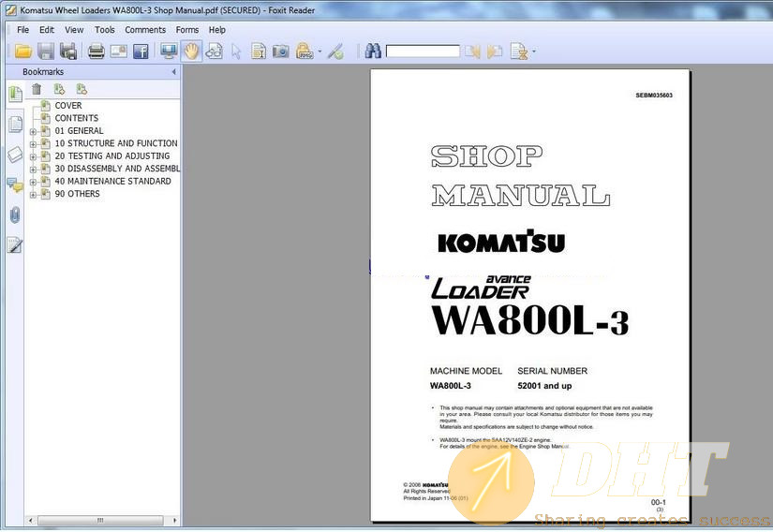Go to the COVER bookmark
773x532 pixels.
pyautogui.click(x=68, y=106)
